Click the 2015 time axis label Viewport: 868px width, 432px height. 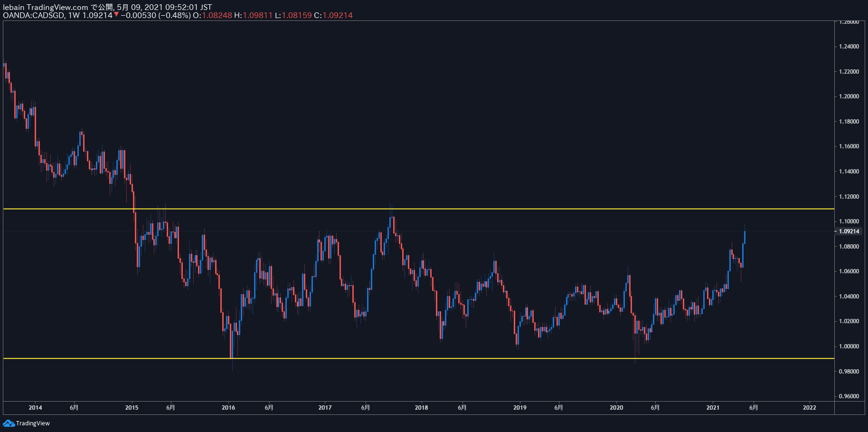(x=132, y=408)
